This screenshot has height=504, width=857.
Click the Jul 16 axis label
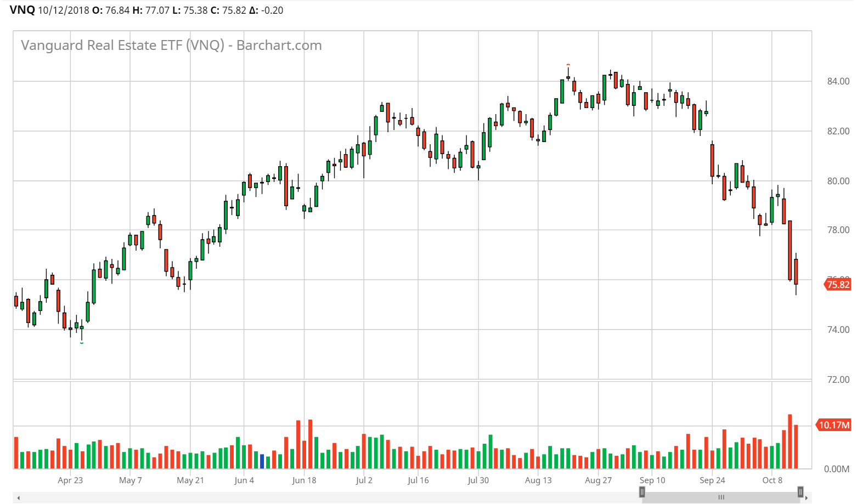(419, 480)
